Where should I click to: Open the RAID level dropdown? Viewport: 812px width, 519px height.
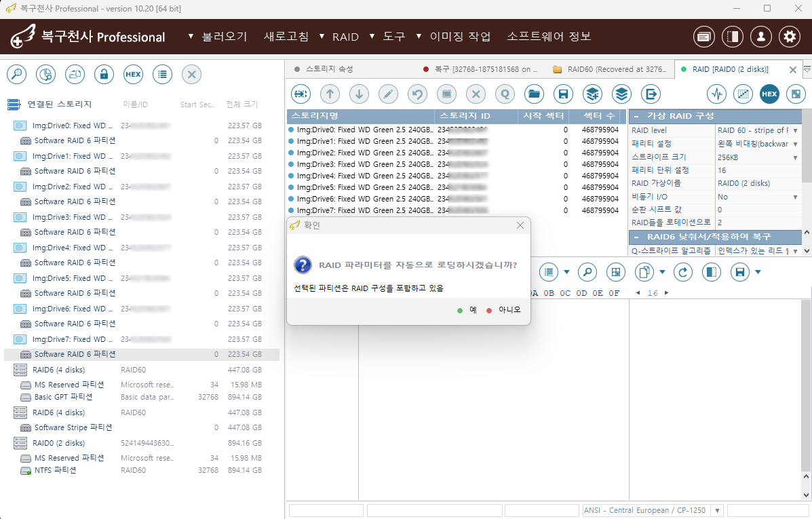(x=796, y=130)
